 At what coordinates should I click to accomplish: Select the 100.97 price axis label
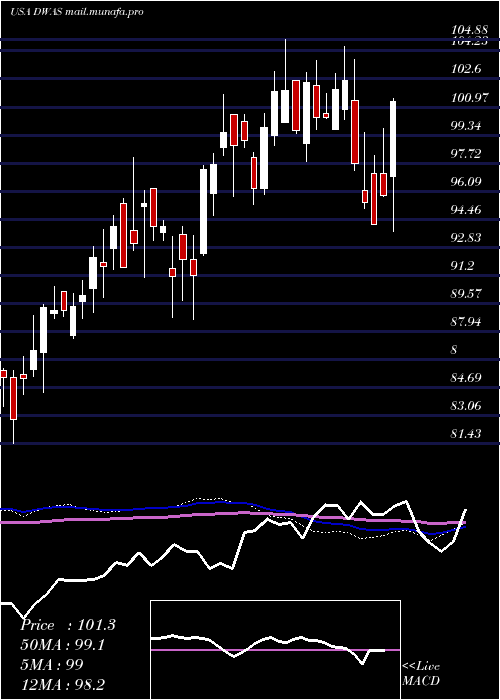tap(469, 97)
